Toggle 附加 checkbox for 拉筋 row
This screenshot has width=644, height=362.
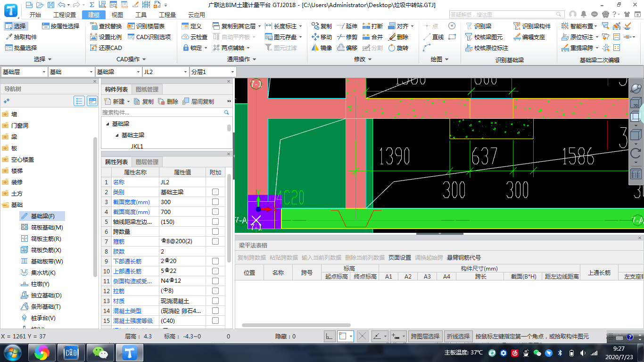pos(215,291)
